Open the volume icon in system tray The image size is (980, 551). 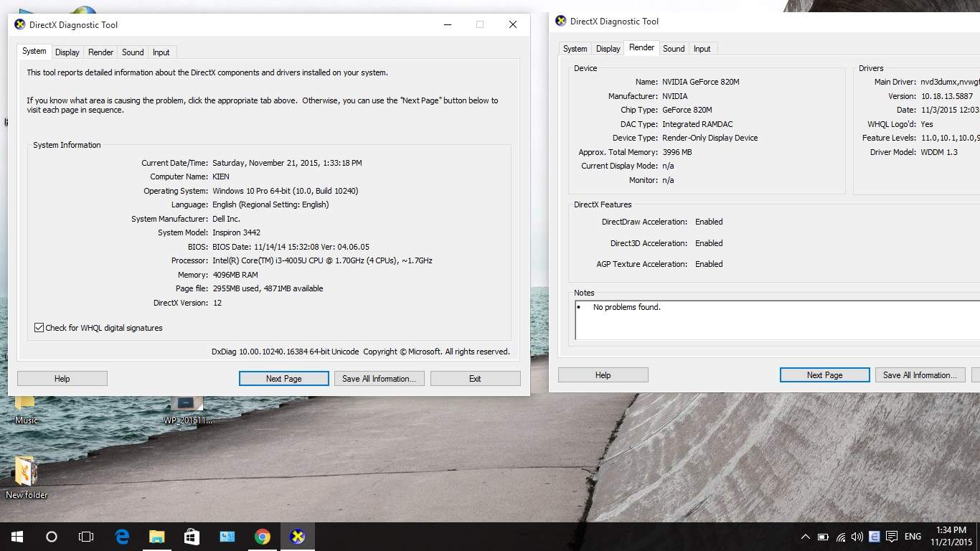(x=857, y=537)
